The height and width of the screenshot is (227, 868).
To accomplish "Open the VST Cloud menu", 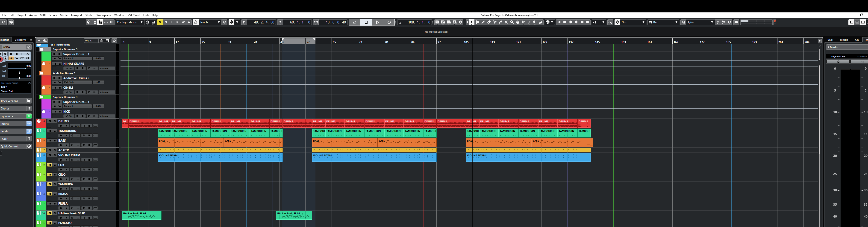I will coord(134,15).
